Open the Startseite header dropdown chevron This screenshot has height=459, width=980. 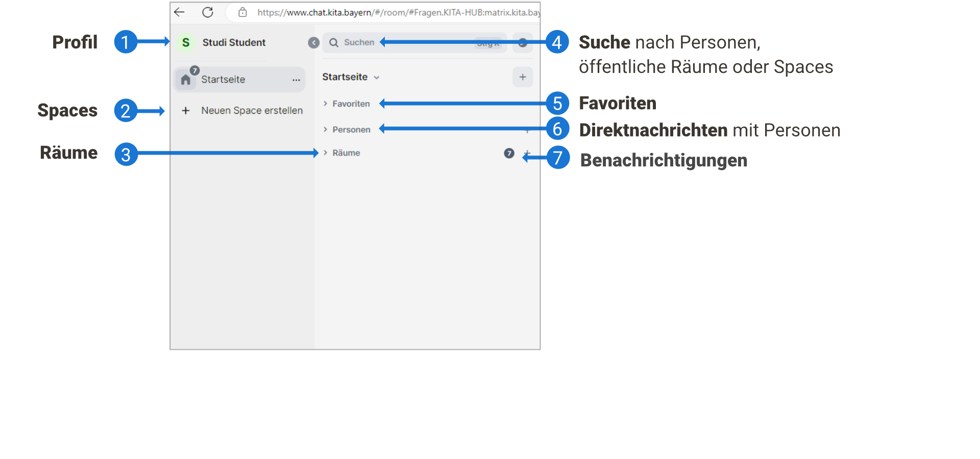click(377, 78)
